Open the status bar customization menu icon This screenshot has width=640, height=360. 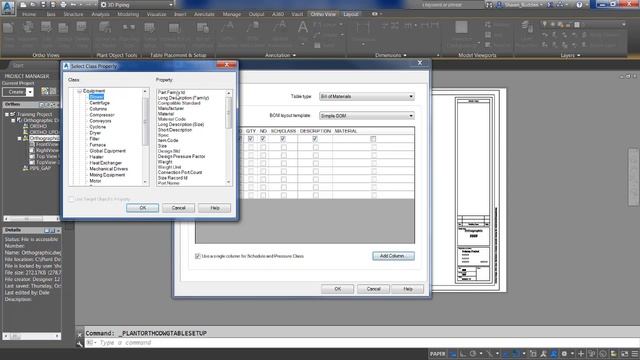(635, 354)
